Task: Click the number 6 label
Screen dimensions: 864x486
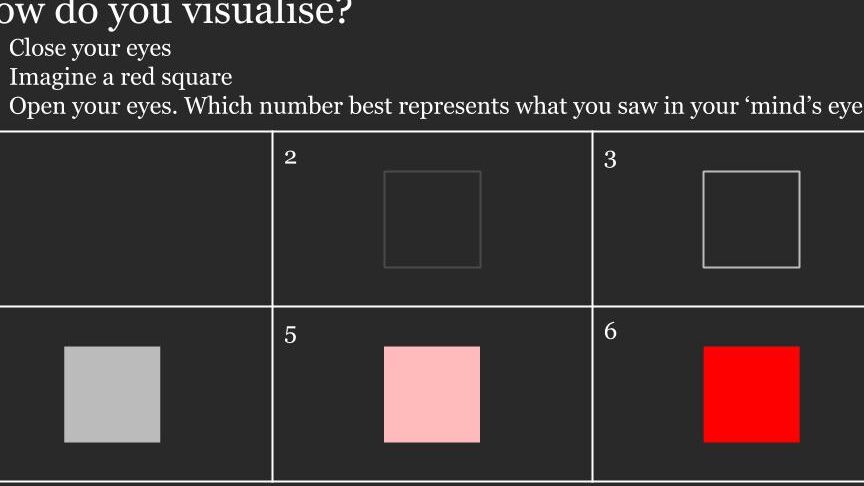Action: tap(610, 331)
